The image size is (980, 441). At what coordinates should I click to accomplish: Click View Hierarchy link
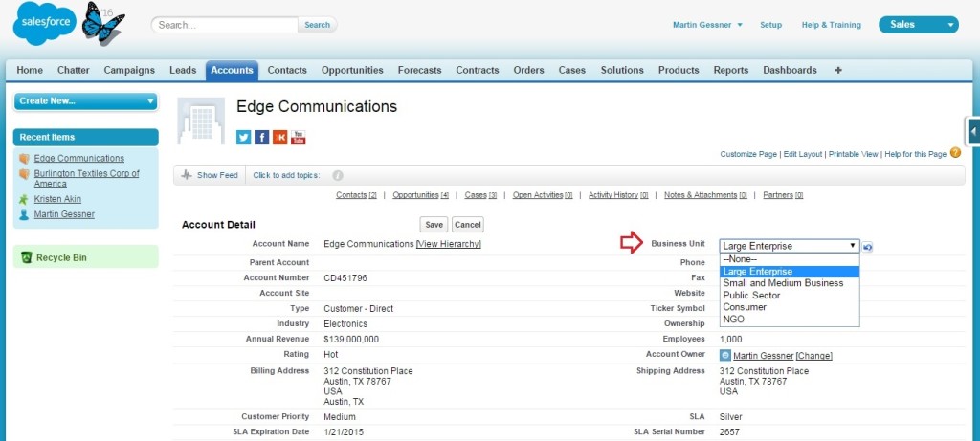click(449, 244)
